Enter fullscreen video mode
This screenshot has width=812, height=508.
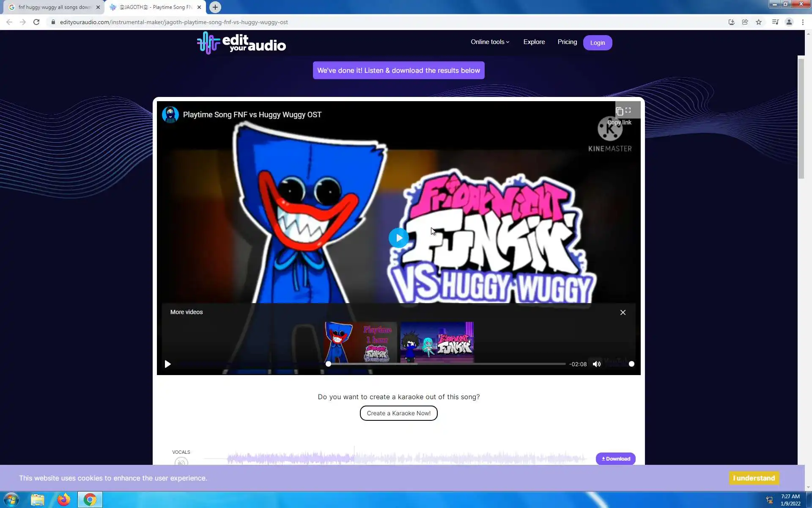pyautogui.click(x=628, y=110)
